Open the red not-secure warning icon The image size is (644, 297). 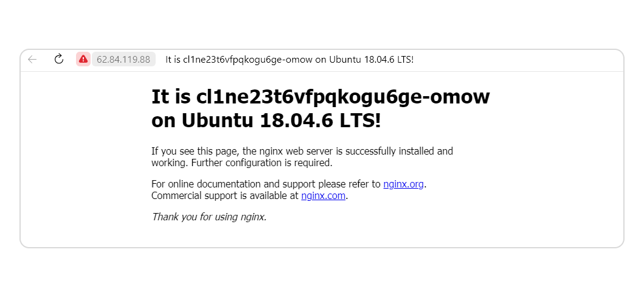83,59
